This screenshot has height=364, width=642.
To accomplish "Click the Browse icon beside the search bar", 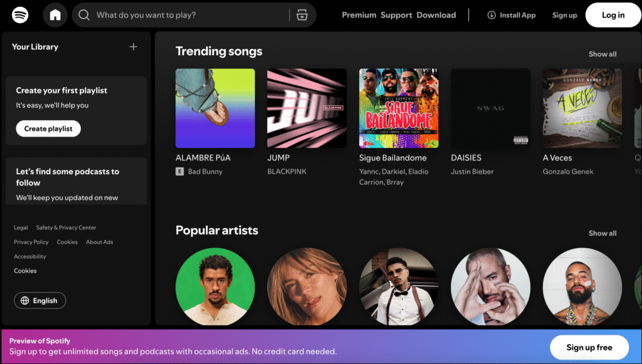I will pos(302,14).
